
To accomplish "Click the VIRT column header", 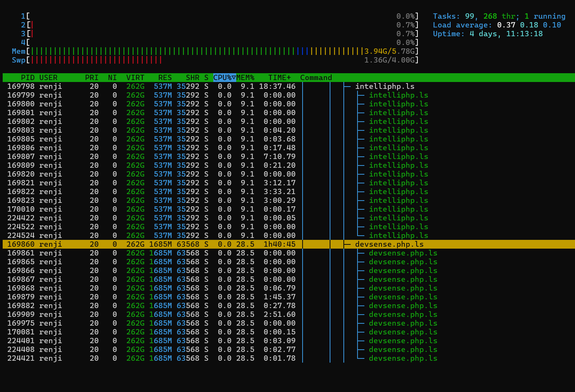I will click(x=135, y=78).
